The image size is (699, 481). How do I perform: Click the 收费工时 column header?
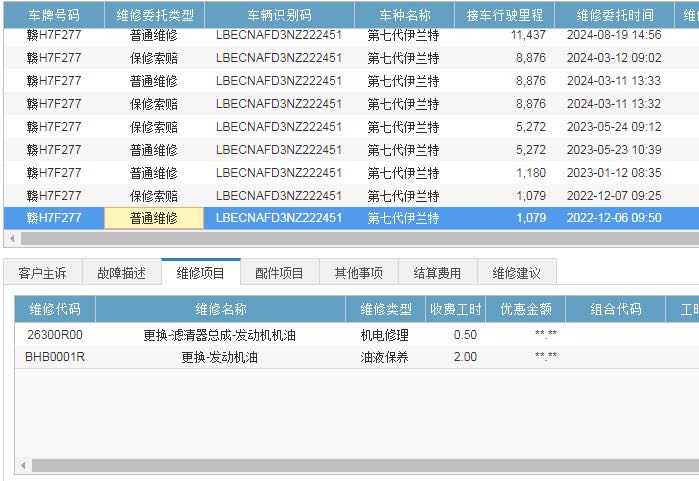tap(455, 309)
